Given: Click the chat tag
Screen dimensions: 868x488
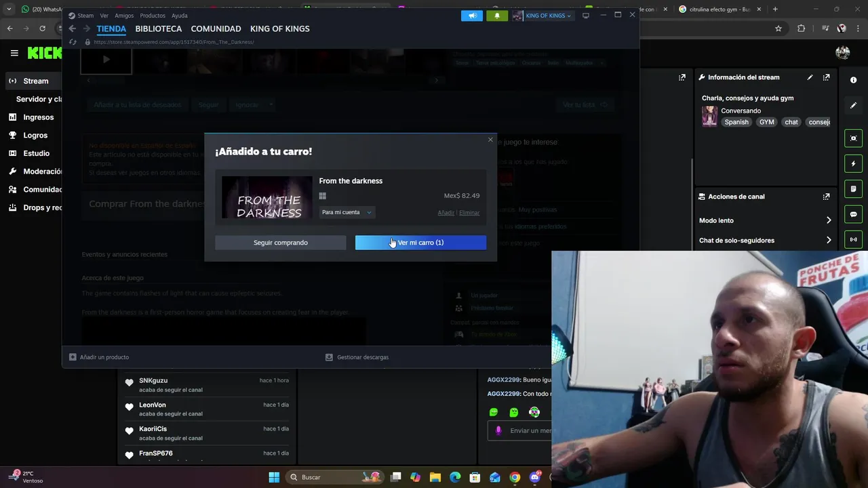Looking at the screenshot, I should (x=791, y=122).
